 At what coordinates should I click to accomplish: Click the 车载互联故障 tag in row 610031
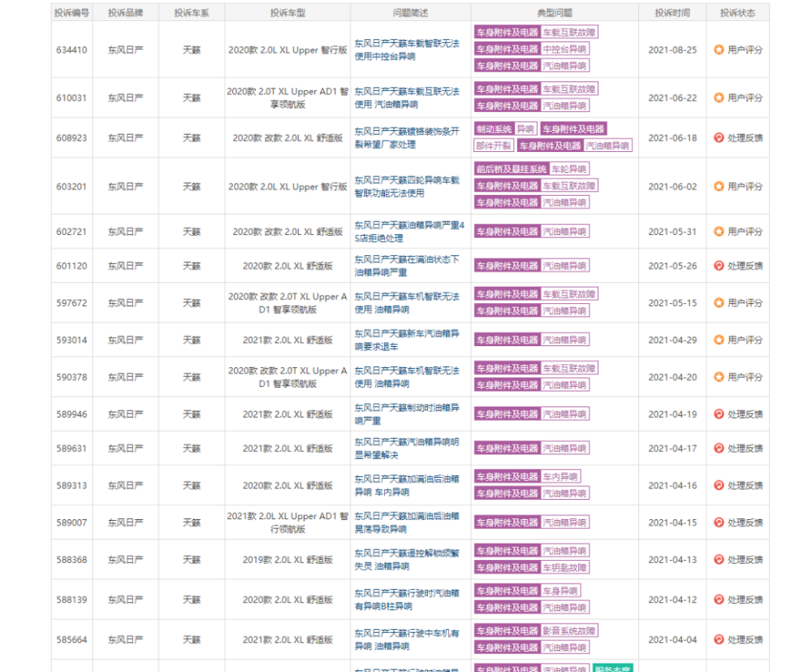click(x=569, y=89)
